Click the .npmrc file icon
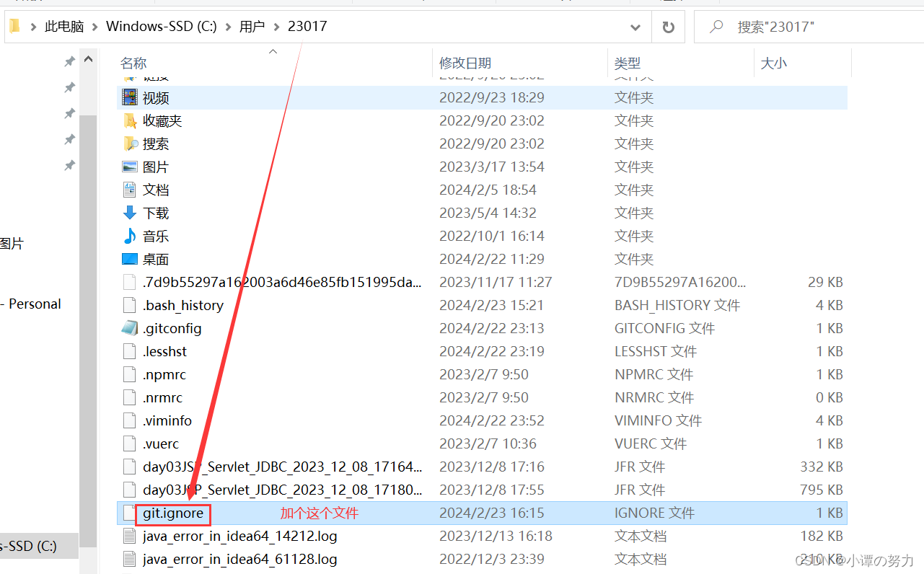This screenshot has height=574, width=924. click(x=130, y=374)
